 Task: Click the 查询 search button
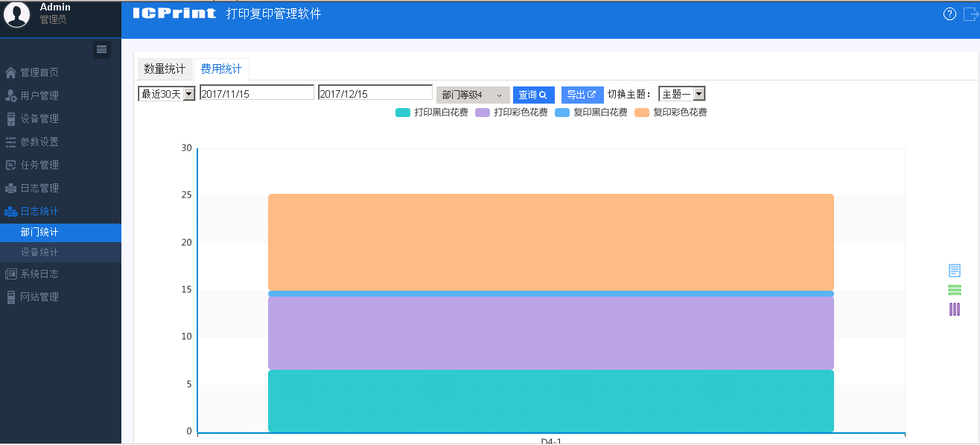pyautogui.click(x=533, y=95)
